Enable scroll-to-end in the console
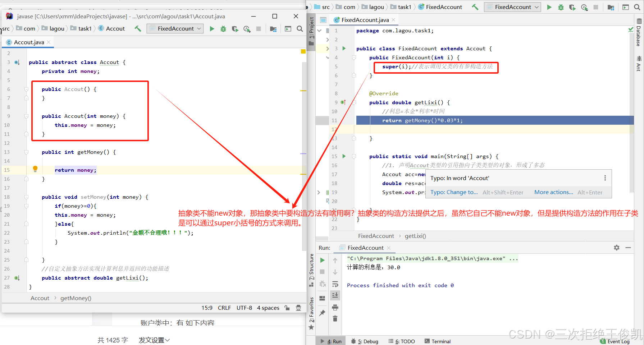 pyautogui.click(x=335, y=295)
